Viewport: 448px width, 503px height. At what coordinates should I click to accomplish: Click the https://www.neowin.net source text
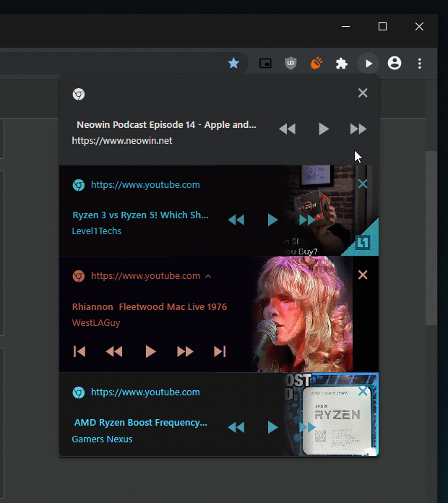click(122, 140)
